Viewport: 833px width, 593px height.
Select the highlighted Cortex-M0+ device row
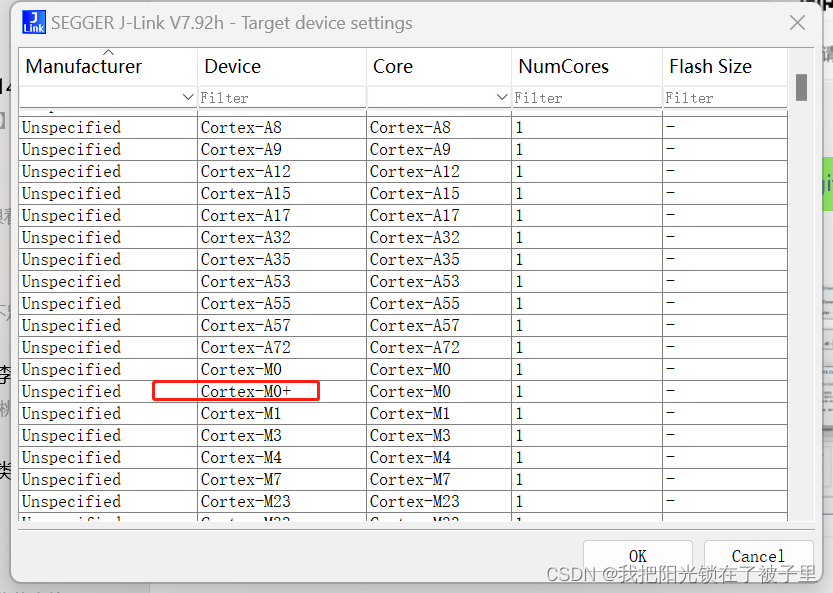(236, 391)
